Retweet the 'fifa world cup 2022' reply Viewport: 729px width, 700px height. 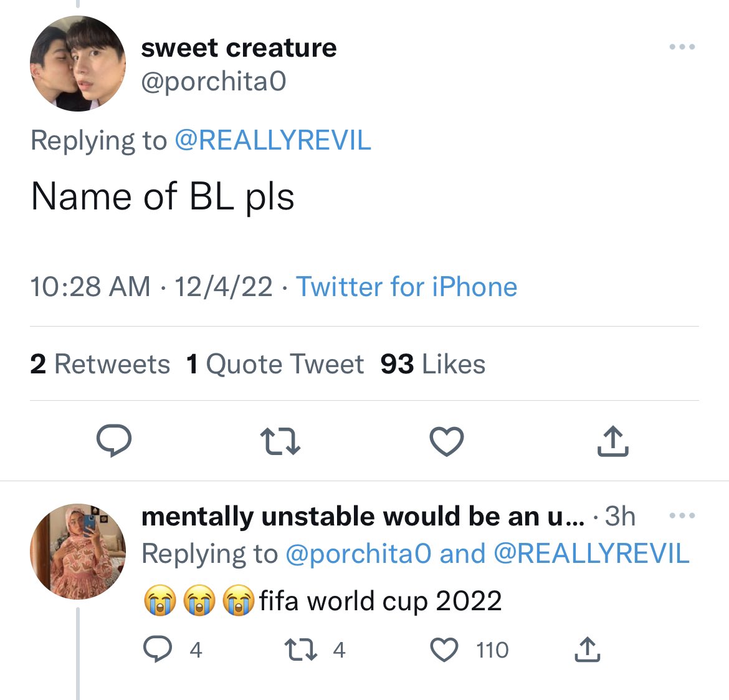coord(301,650)
